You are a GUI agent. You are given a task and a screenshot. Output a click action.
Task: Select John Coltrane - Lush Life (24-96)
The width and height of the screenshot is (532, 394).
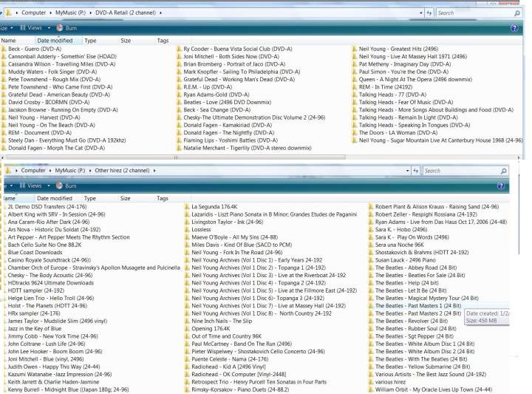(47, 344)
